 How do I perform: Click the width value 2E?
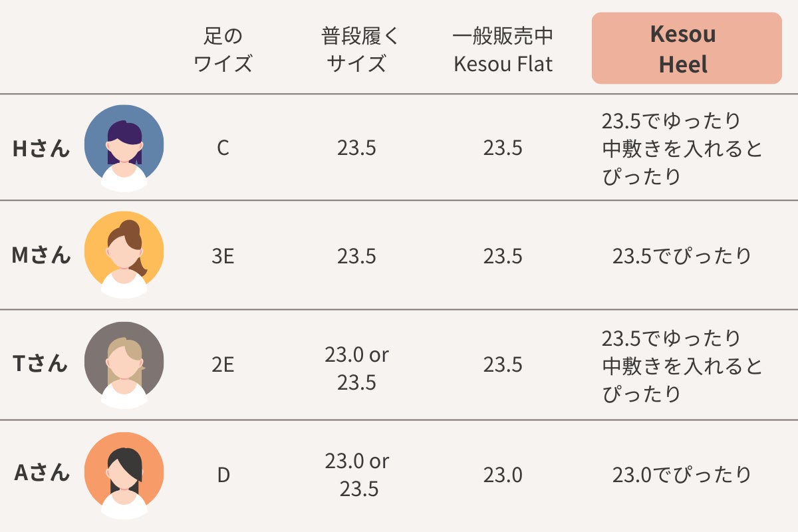click(x=223, y=365)
